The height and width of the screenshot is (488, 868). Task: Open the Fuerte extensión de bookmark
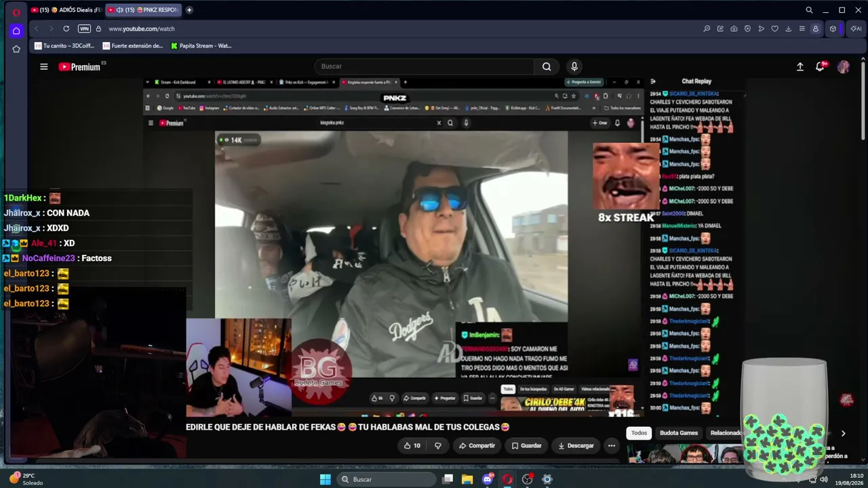133,46
